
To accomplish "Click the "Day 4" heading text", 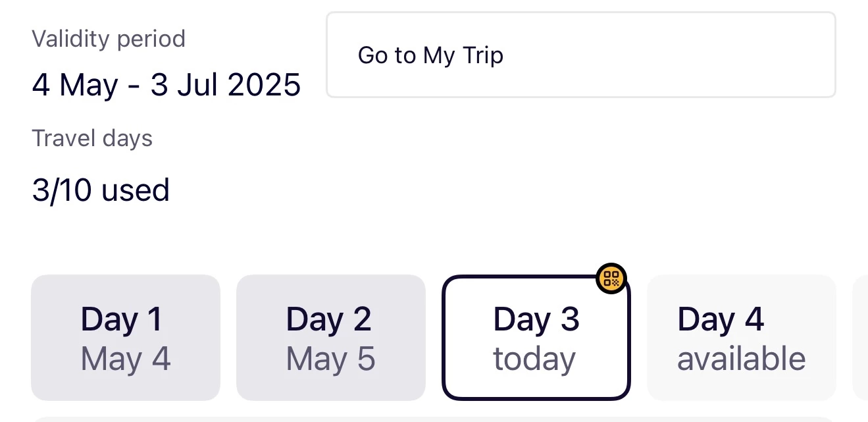I will [x=721, y=319].
